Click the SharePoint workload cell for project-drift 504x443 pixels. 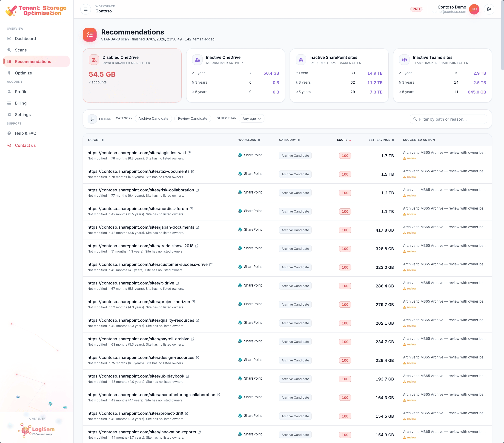point(250,416)
